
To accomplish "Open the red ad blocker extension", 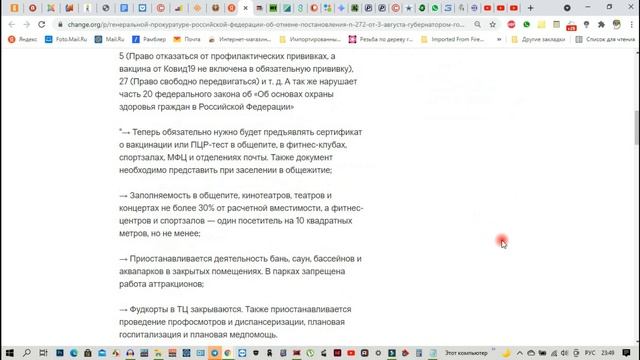I will click(x=511, y=24).
